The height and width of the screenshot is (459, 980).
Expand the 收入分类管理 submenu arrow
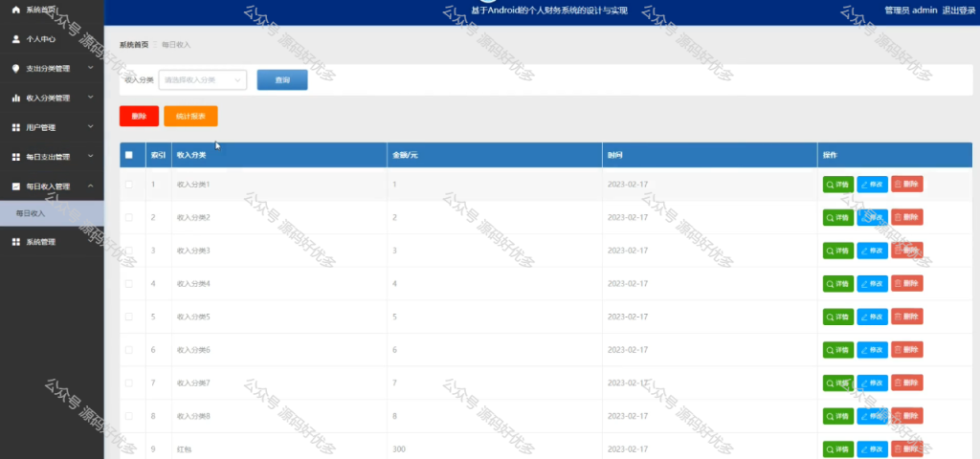pos(91,97)
